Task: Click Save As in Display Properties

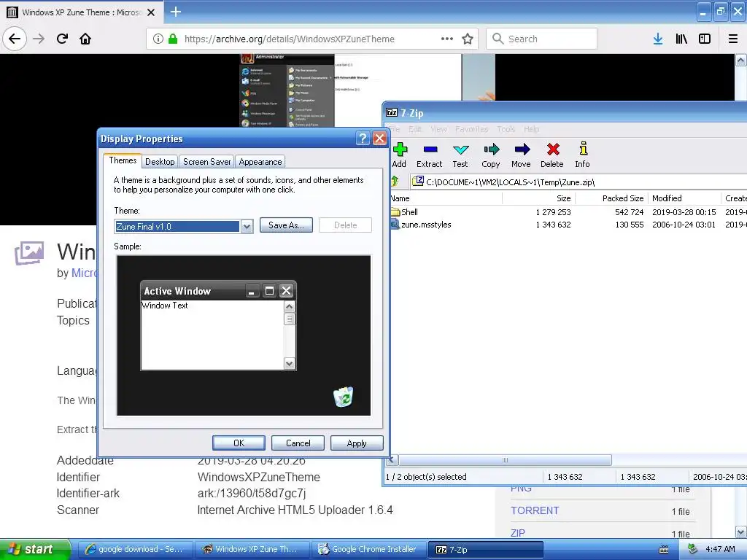Action: [x=286, y=225]
